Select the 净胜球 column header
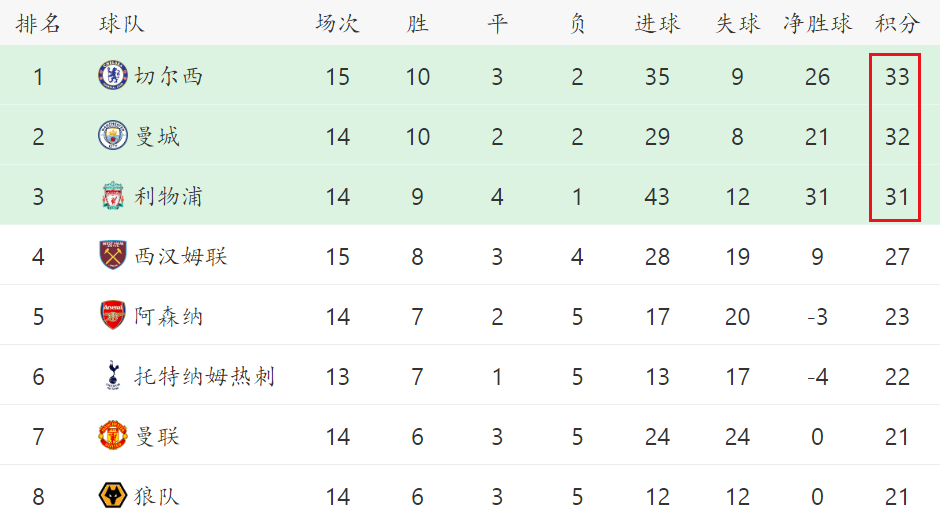Viewport: 940px width, 519px height. tap(817, 23)
